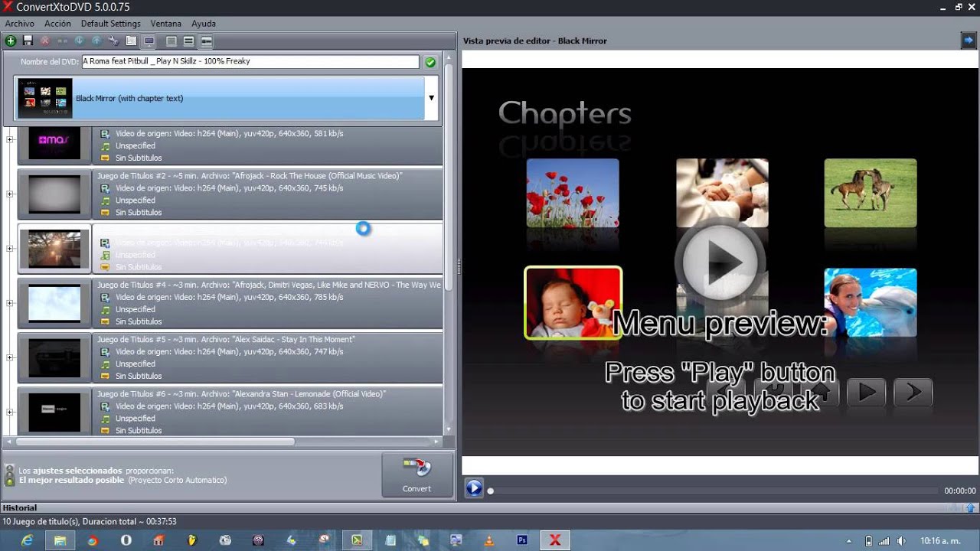Select the red poppies chapter thumbnail
This screenshot has width=980, height=551.
(573, 193)
